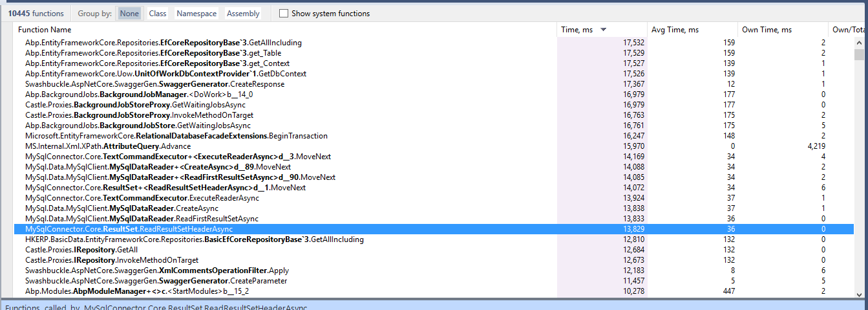868x310 pixels.
Task: Group functions by Namespace
Action: coord(196,13)
